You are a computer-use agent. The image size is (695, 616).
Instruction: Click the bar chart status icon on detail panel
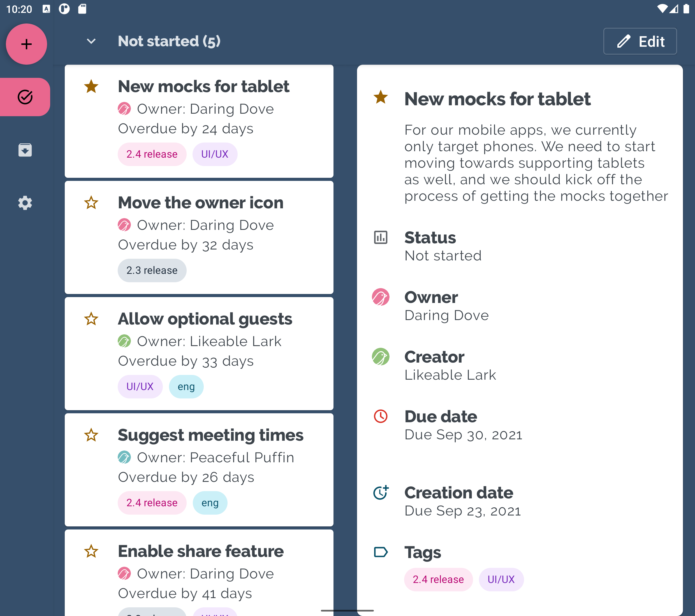[381, 237]
